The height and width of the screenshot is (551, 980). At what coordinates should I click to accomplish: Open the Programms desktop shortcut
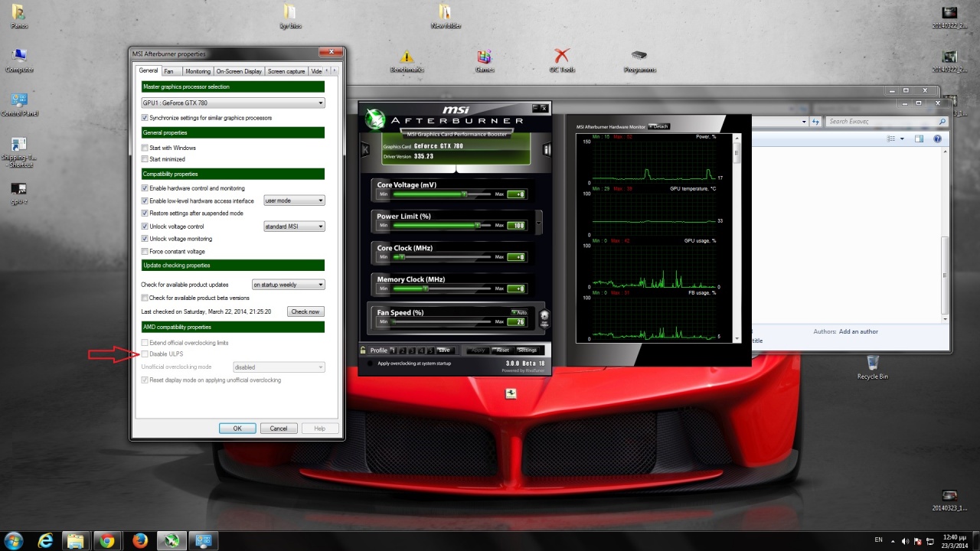pos(639,61)
